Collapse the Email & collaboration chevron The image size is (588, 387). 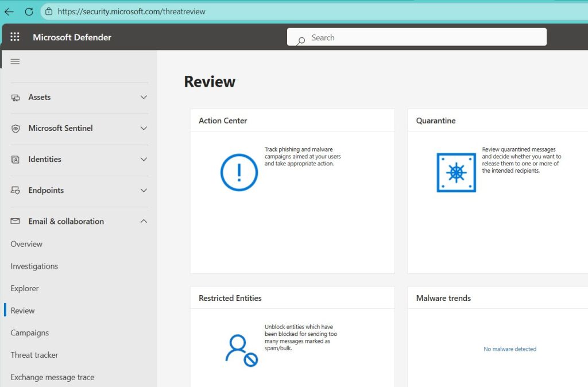click(x=144, y=222)
